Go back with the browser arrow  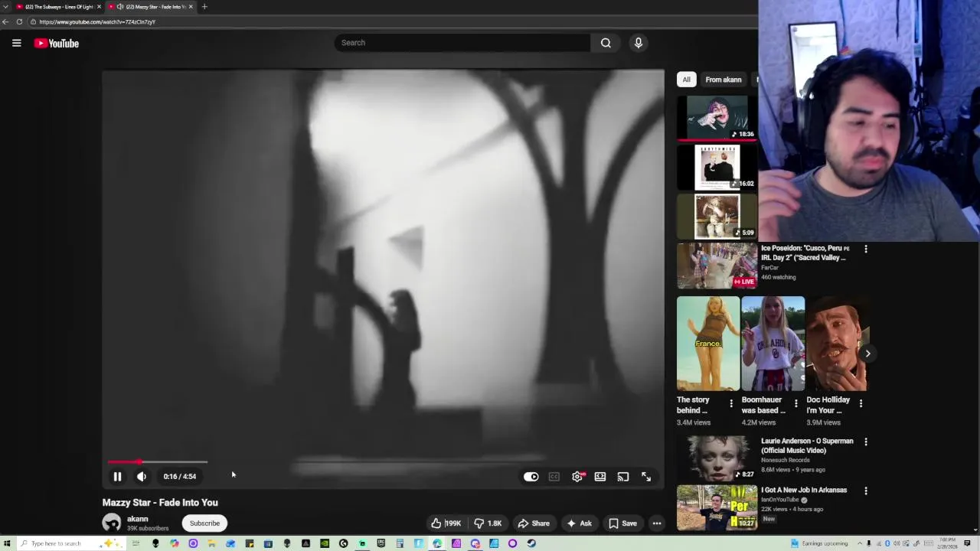(x=5, y=21)
